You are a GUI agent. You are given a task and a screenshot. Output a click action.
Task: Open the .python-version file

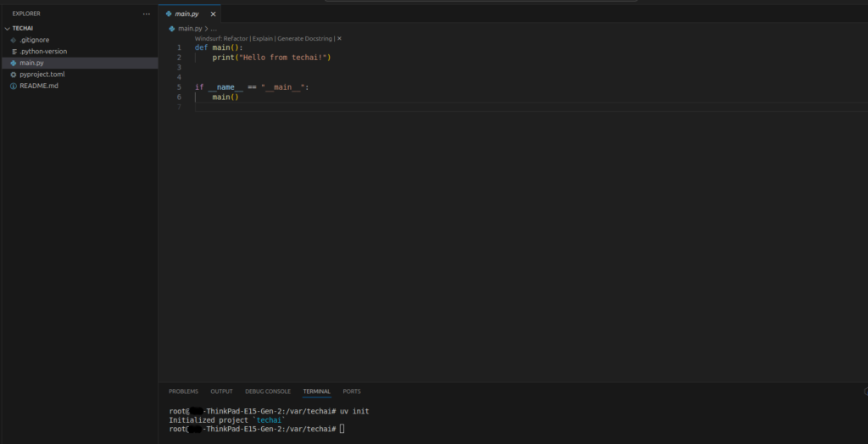coord(43,52)
